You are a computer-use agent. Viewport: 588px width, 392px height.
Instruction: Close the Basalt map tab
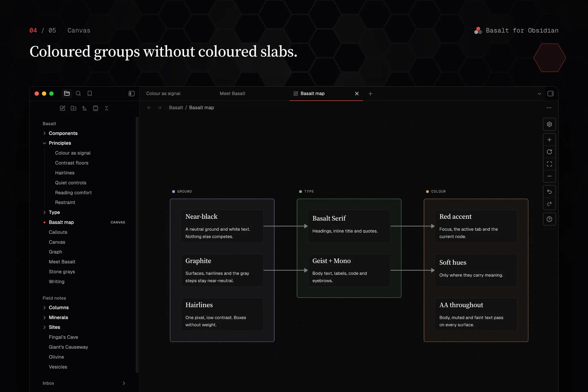pyautogui.click(x=357, y=94)
